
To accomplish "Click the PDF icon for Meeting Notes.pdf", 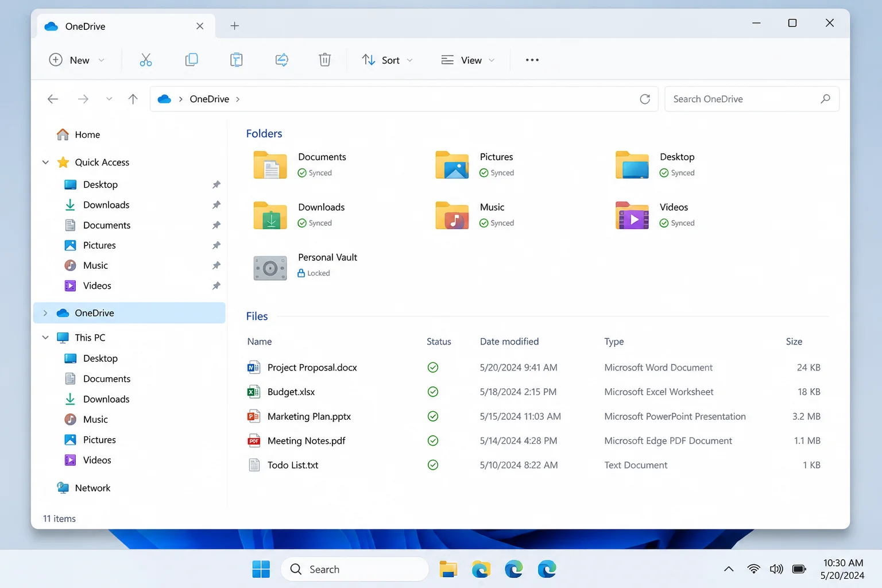I will [254, 441].
